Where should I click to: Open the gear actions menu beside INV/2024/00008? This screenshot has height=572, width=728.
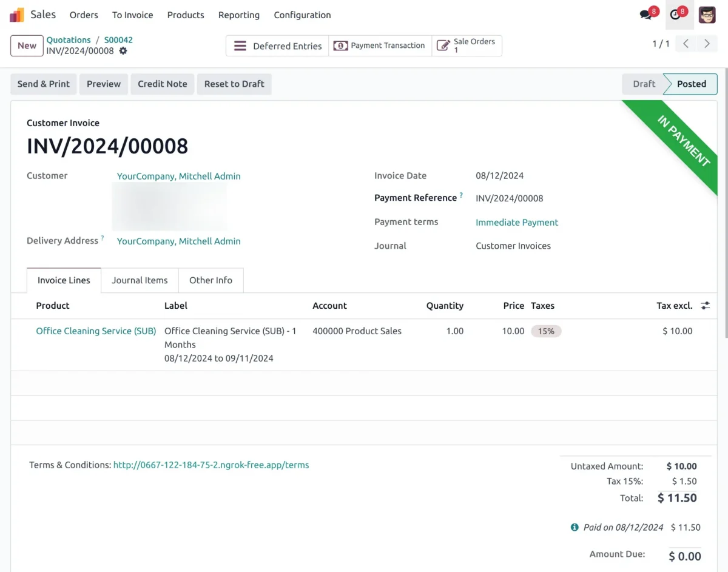[x=123, y=51]
